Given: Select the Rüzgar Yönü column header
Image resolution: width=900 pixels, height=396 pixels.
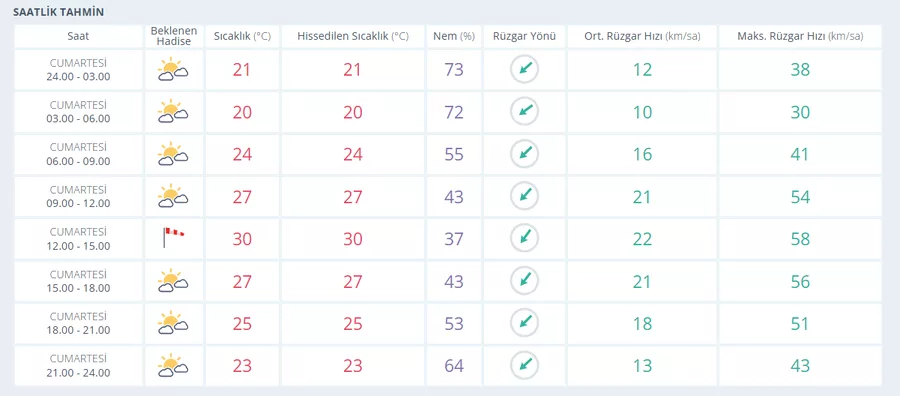Looking at the screenshot, I should 525,36.
